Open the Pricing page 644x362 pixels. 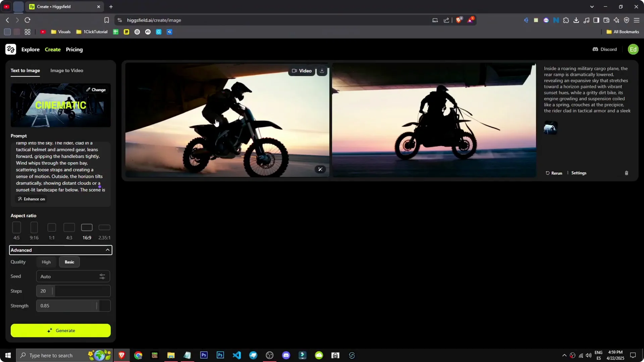(74, 49)
